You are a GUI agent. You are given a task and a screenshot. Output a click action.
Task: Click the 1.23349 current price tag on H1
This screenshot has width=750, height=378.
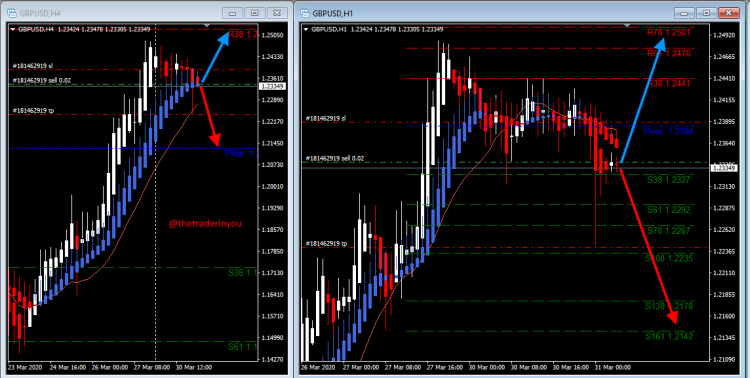[725, 168]
